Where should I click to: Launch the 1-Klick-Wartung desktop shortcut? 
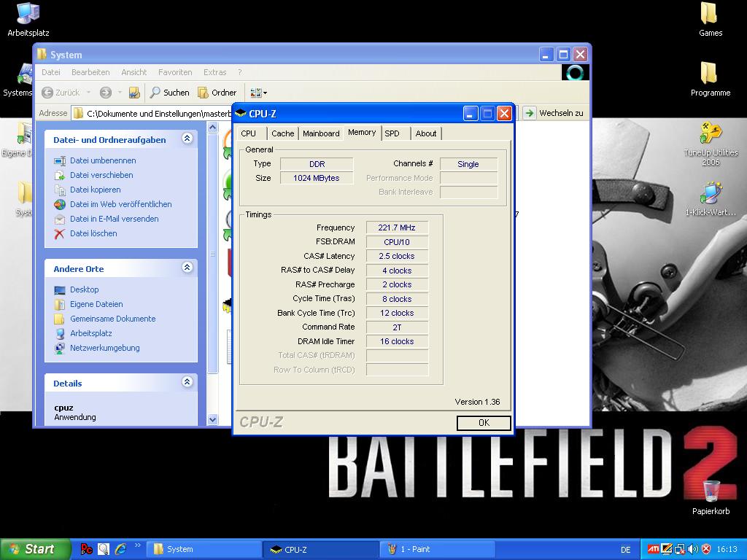click(711, 199)
